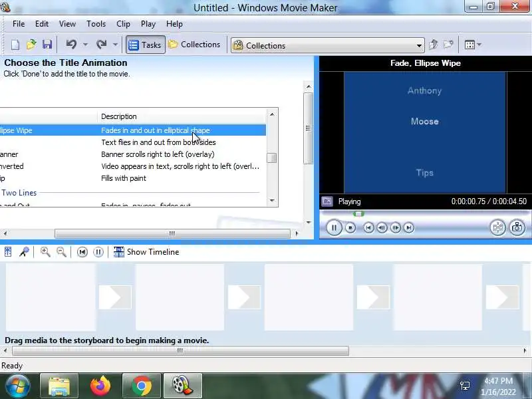Toggle full screen icon beside Playing

click(x=327, y=201)
